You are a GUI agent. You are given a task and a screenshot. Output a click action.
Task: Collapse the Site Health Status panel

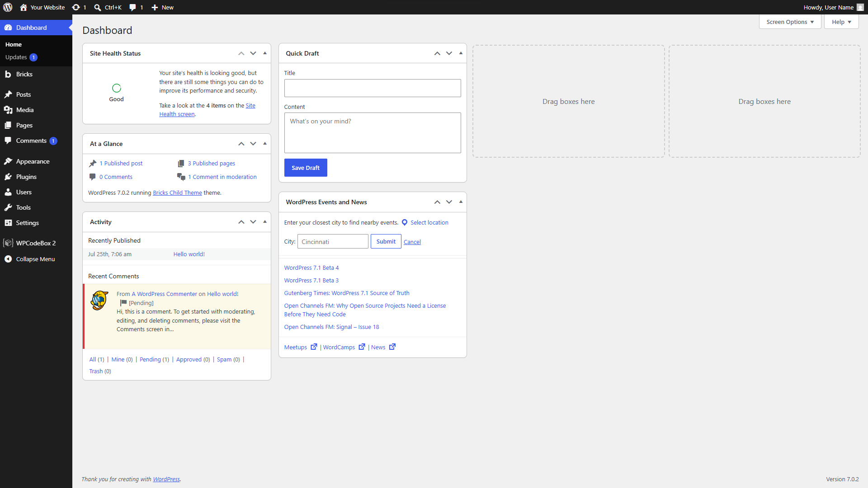[265, 53]
